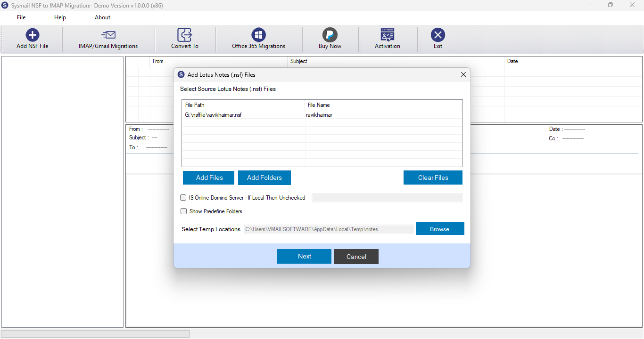
Task: Enable IS Online Domino Server checkbox
Action: tap(183, 198)
